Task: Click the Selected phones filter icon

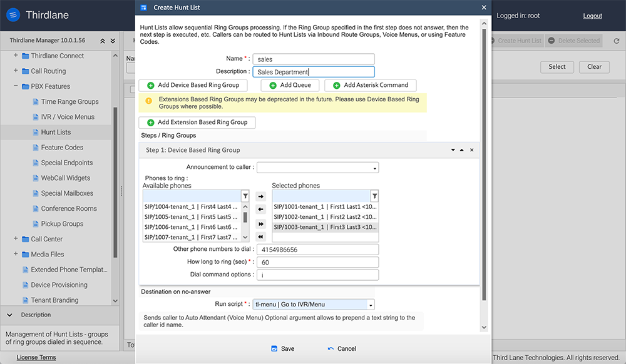Action: (374, 196)
